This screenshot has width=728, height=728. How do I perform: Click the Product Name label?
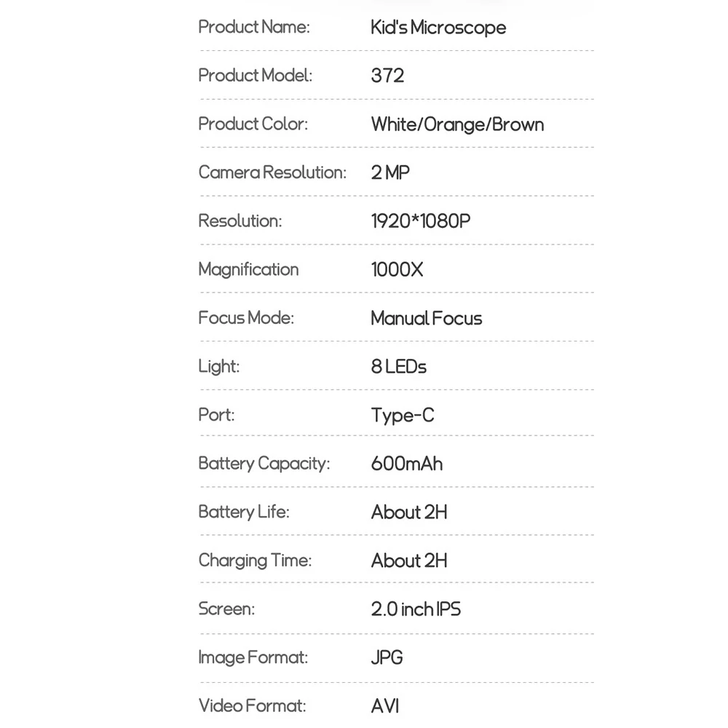254,27
